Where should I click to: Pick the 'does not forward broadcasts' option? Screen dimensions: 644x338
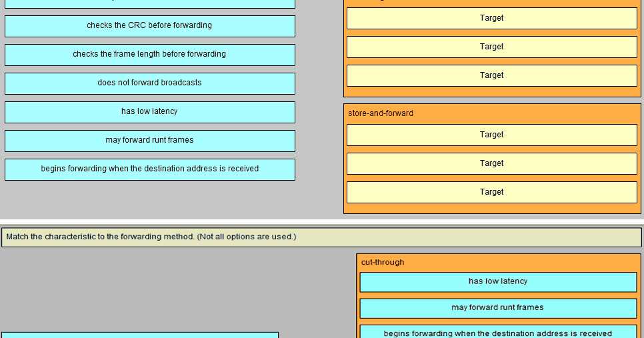coord(150,83)
